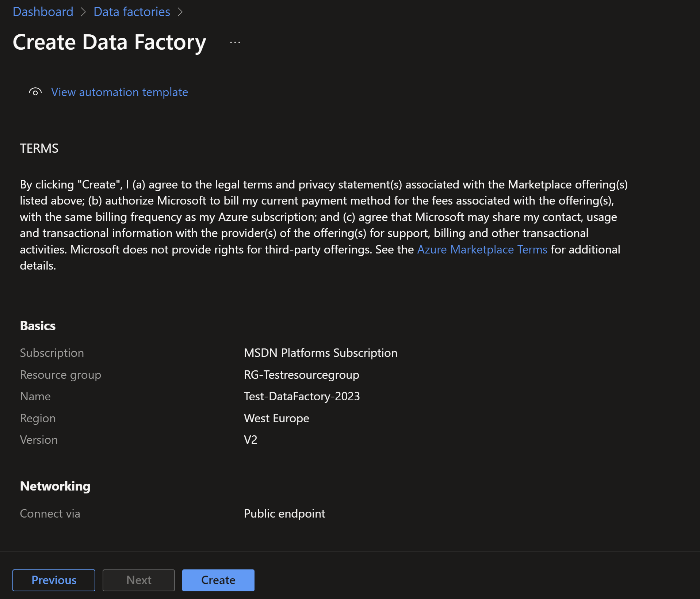Click the Create Data Factory title
This screenshot has height=599, width=700.
[110, 42]
